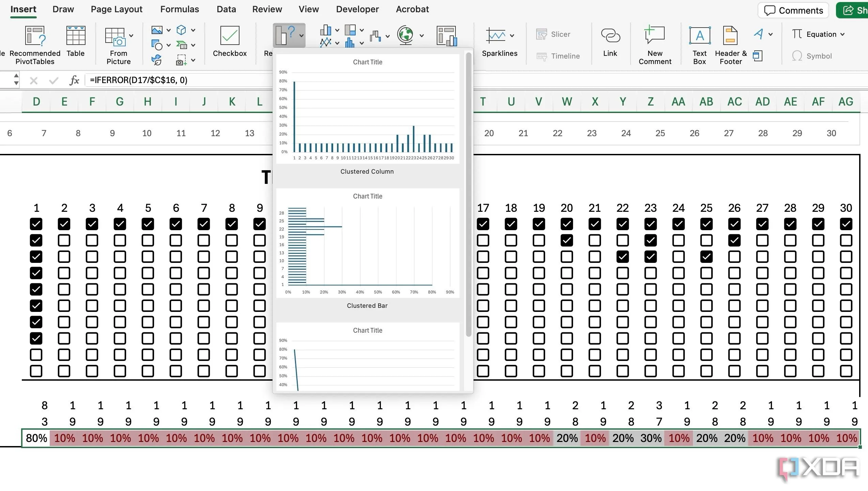Expand the WordArt dropdown arrow

coord(771,34)
